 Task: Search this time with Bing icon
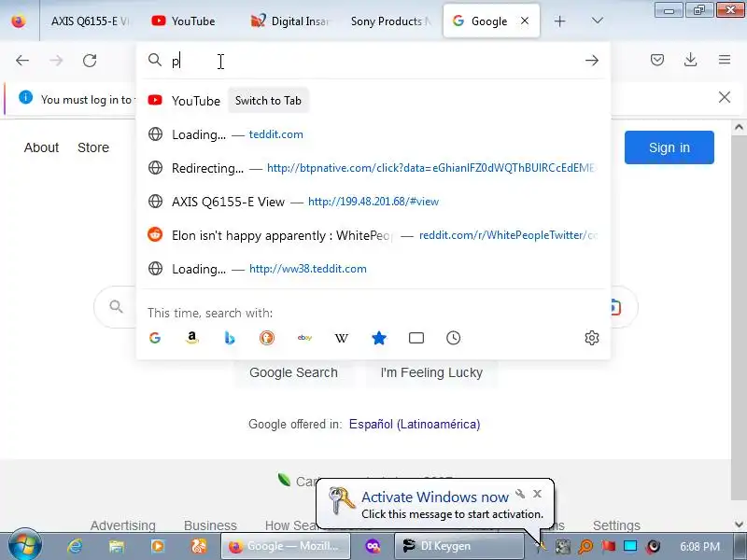pyautogui.click(x=230, y=338)
